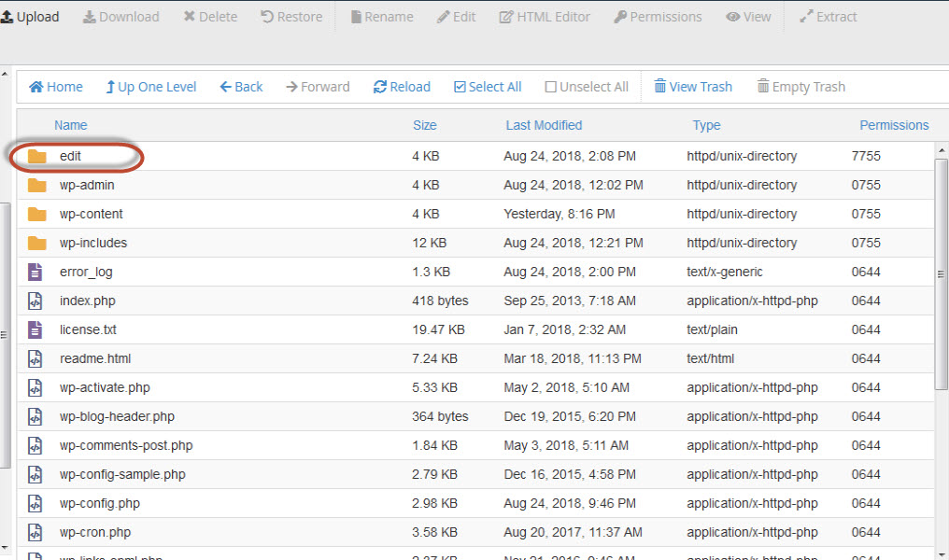This screenshot has height=560, width=949.
Task: Sort by Last Modified column
Action: pos(544,125)
